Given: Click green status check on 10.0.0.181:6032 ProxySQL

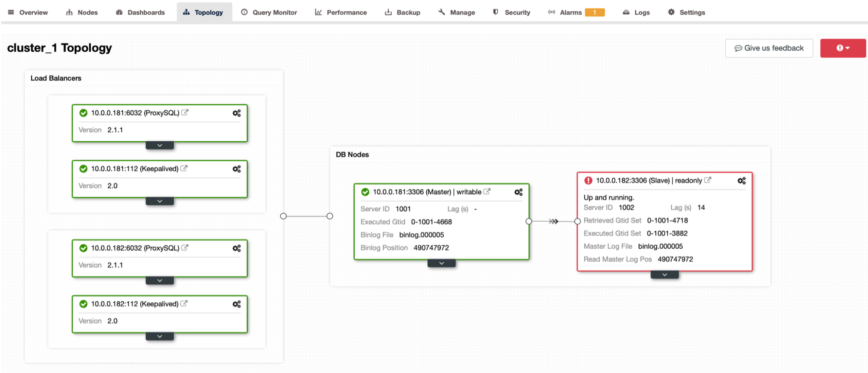Looking at the screenshot, I should [x=83, y=113].
